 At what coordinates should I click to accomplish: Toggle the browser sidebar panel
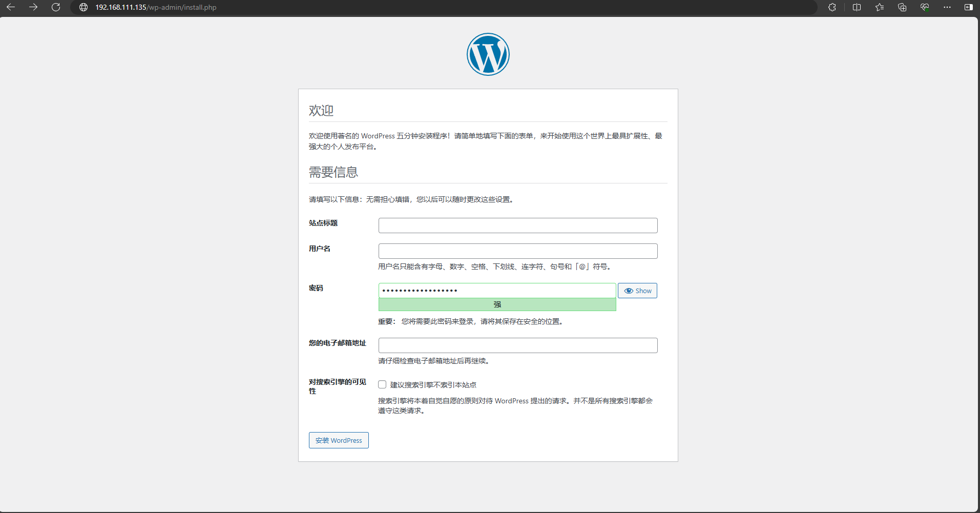point(968,7)
